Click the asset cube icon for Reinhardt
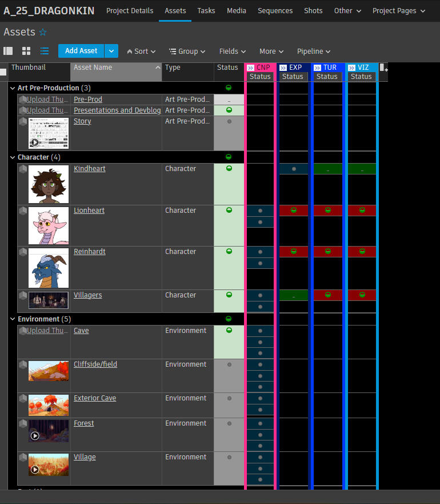 click(23, 252)
